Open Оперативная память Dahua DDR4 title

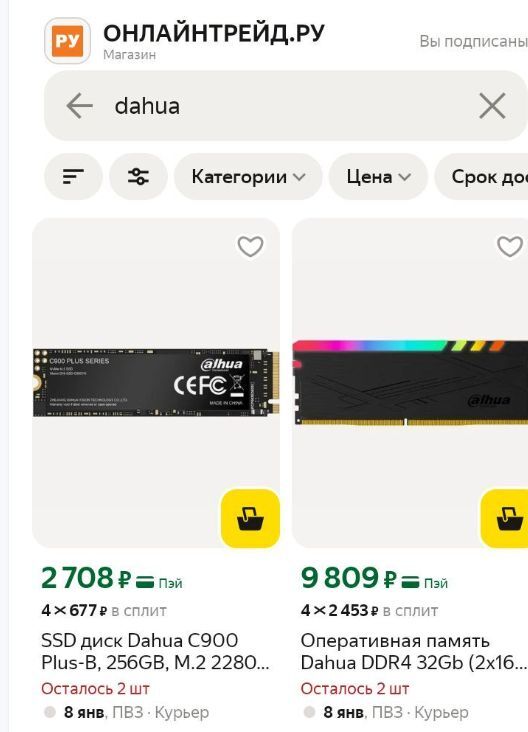414,651
